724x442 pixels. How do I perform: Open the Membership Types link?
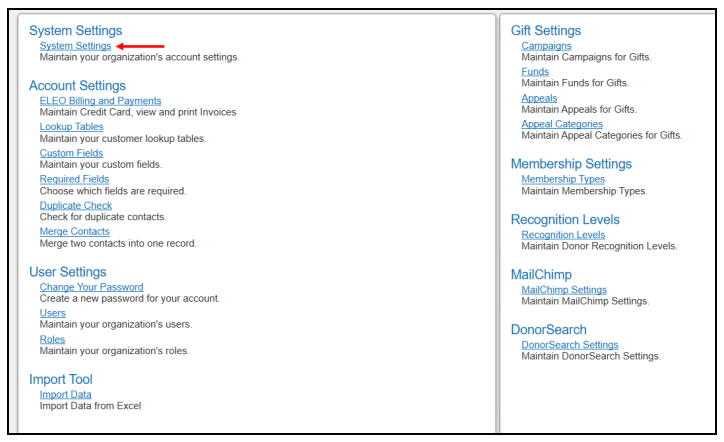coord(563,179)
